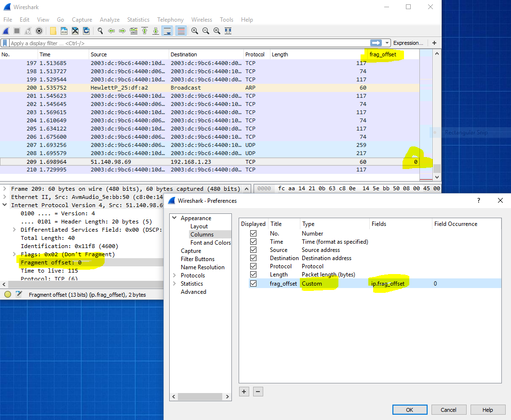Open display filter history dropdown
This screenshot has width=511, height=420.
[x=387, y=43]
